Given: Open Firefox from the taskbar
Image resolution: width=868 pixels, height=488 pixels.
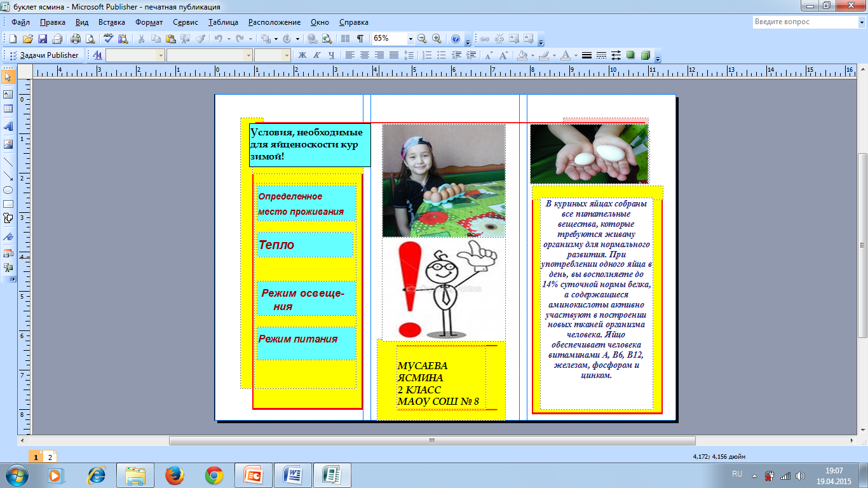Looking at the screenshot, I should (174, 475).
